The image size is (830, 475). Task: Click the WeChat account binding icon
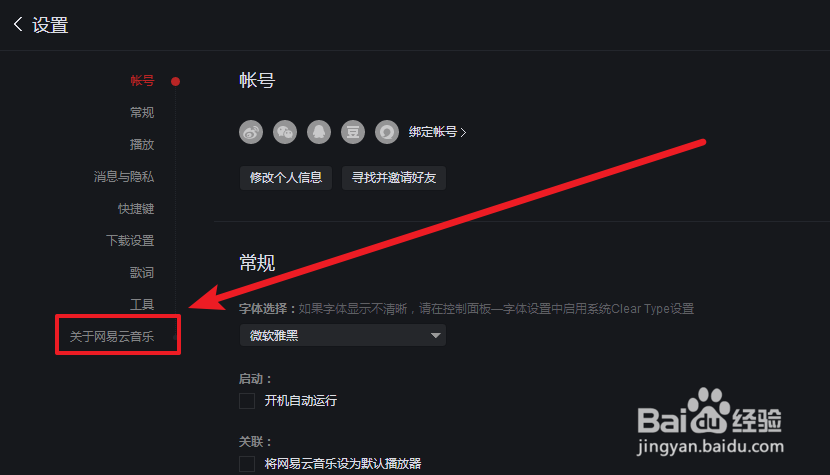(x=285, y=132)
